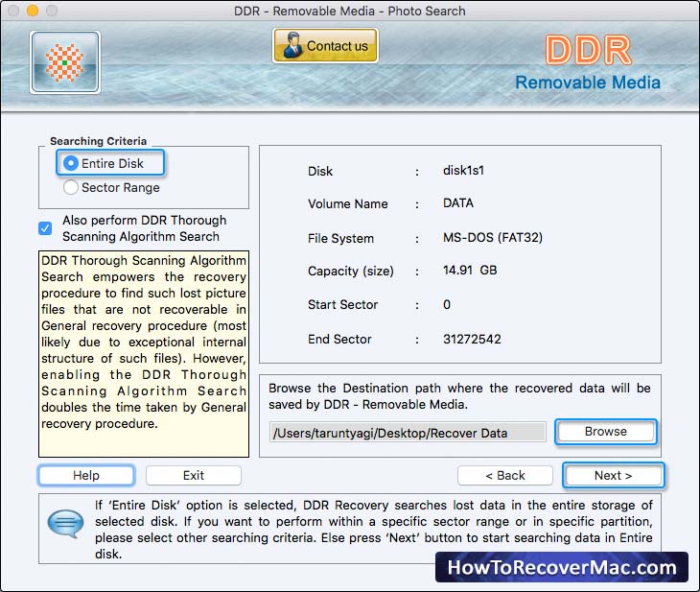The height and width of the screenshot is (592, 700).
Task: Click the MS-DOS (FAT32) file system value
Action: click(x=493, y=237)
